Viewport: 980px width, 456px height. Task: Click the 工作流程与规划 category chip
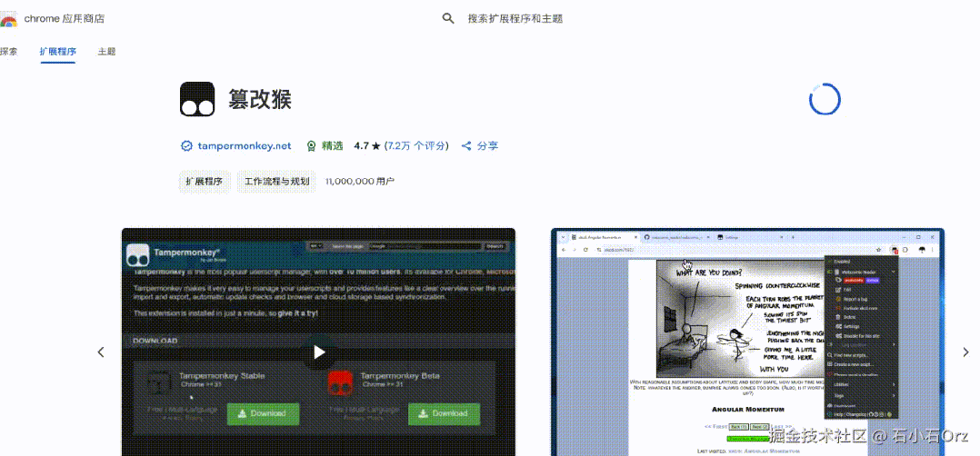click(277, 182)
